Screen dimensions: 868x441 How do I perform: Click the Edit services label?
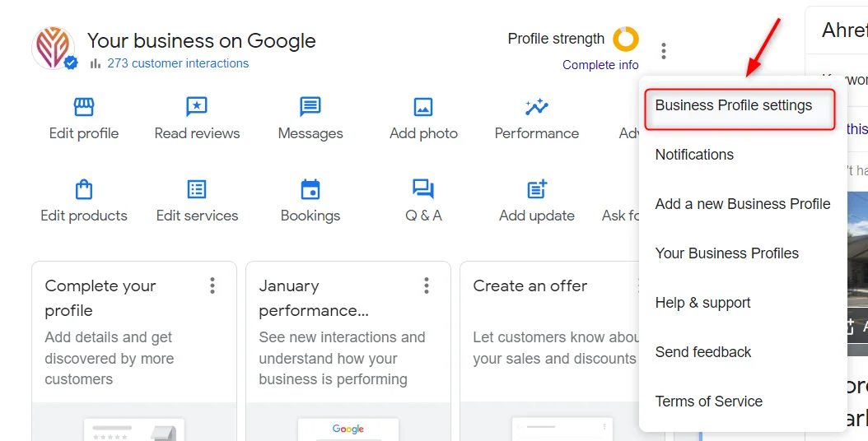[197, 216]
